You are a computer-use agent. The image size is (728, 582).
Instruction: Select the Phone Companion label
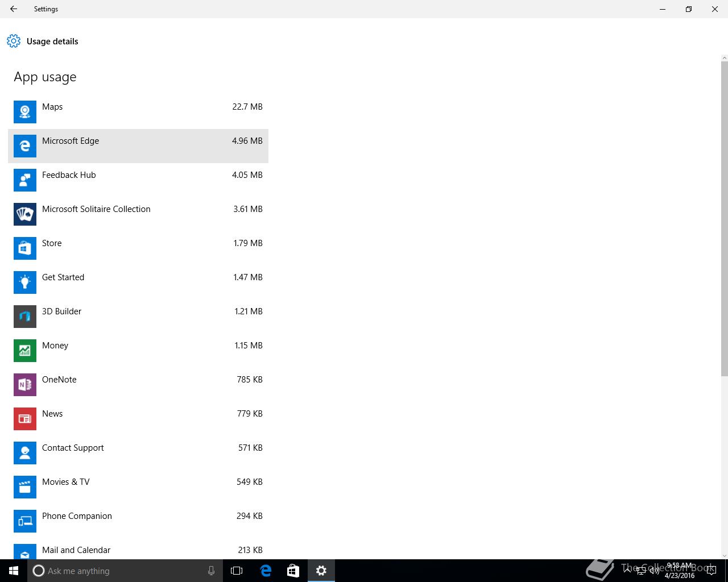click(x=77, y=516)
